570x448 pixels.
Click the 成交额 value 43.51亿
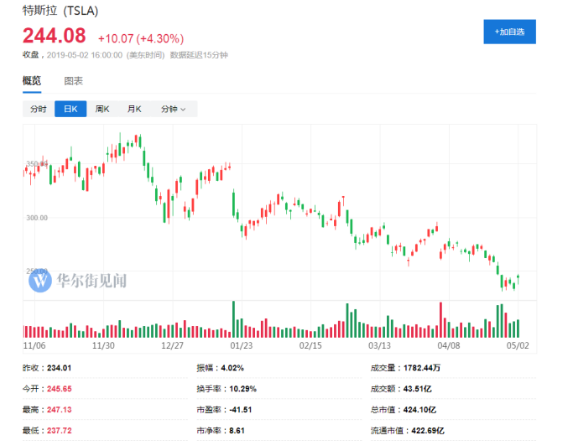[417, 389]
